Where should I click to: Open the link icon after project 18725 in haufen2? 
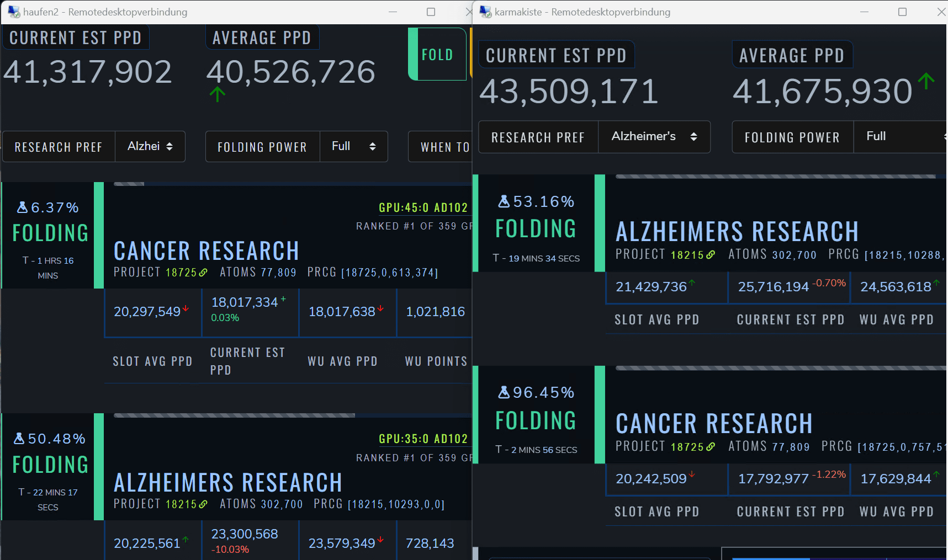click(x=204, y=273)
